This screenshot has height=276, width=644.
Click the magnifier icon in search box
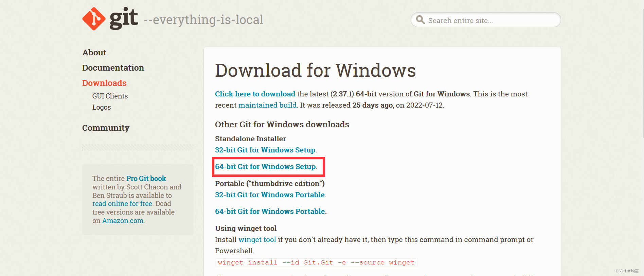click(x=421, y=20)
